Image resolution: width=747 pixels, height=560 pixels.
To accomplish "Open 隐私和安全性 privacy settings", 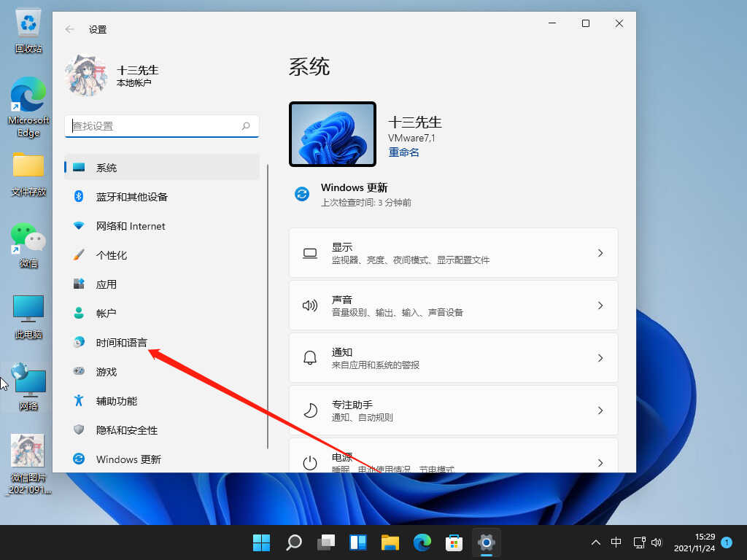I will pos(162,430).
